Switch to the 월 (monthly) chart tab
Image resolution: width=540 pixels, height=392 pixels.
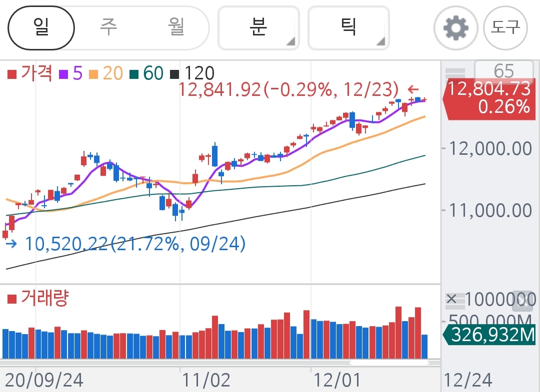pos(176,27)
